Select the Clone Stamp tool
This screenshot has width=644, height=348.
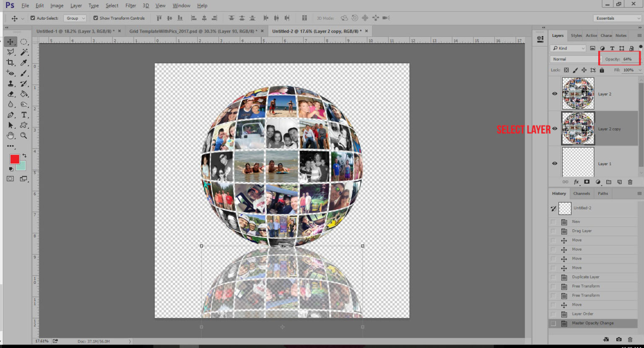click(x=11, y=83)
